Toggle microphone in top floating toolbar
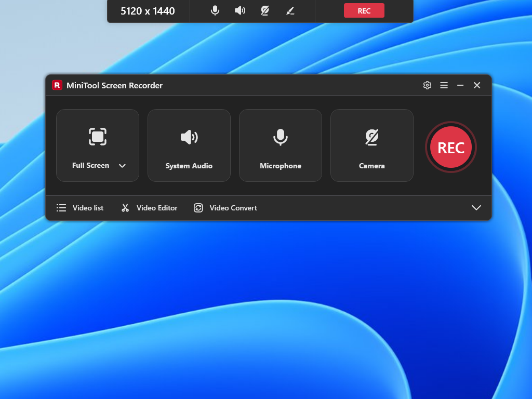532x399 pixels. pyautogui.click(x=215, y=11)
